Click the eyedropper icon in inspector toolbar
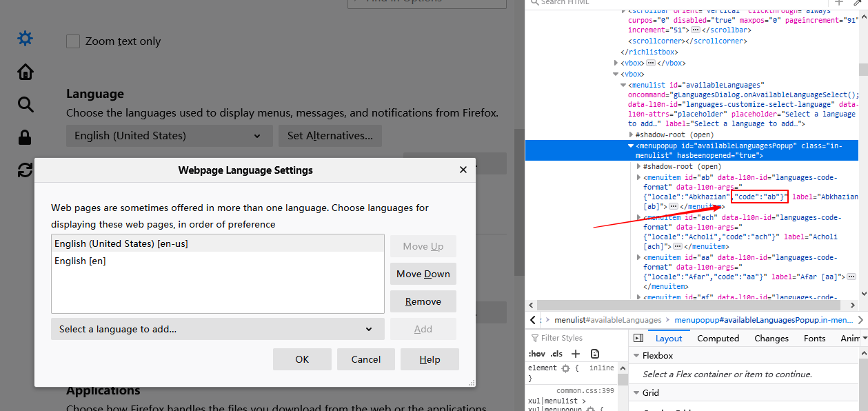This screenshot has width=868, height=411. pyautogui.click(x=858, y=3)
